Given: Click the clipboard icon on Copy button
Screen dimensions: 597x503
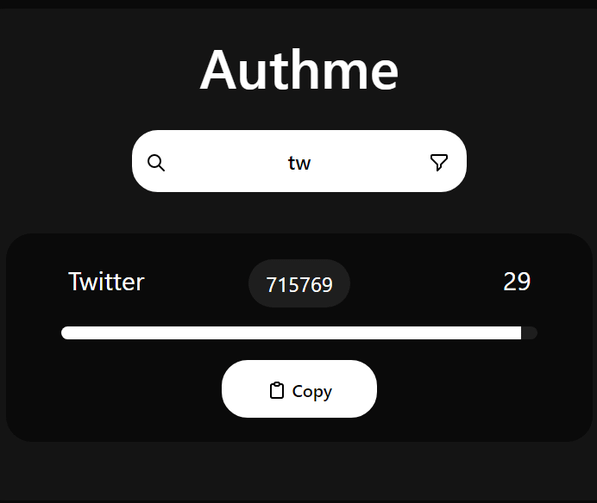Looking at the screenshot, I should (277, 390).
